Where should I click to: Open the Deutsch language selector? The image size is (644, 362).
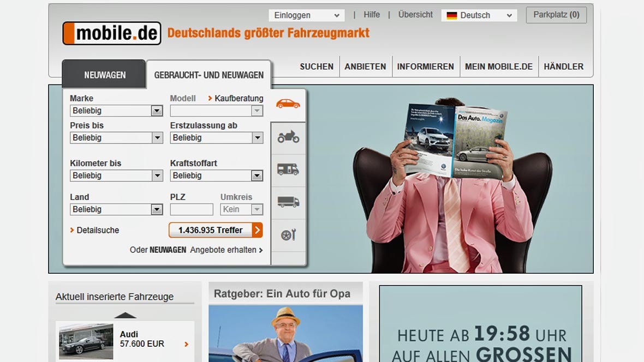(479, 16)
